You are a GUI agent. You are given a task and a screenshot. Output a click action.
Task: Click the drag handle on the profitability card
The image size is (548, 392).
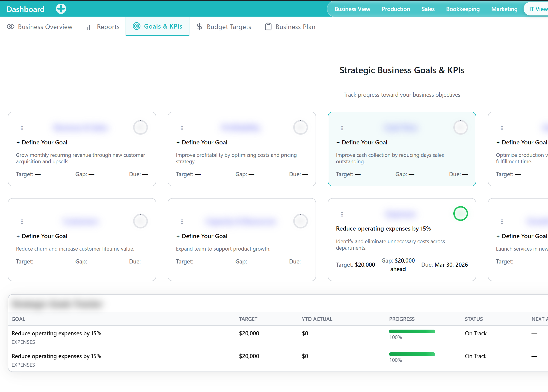(x=182, y=128)
